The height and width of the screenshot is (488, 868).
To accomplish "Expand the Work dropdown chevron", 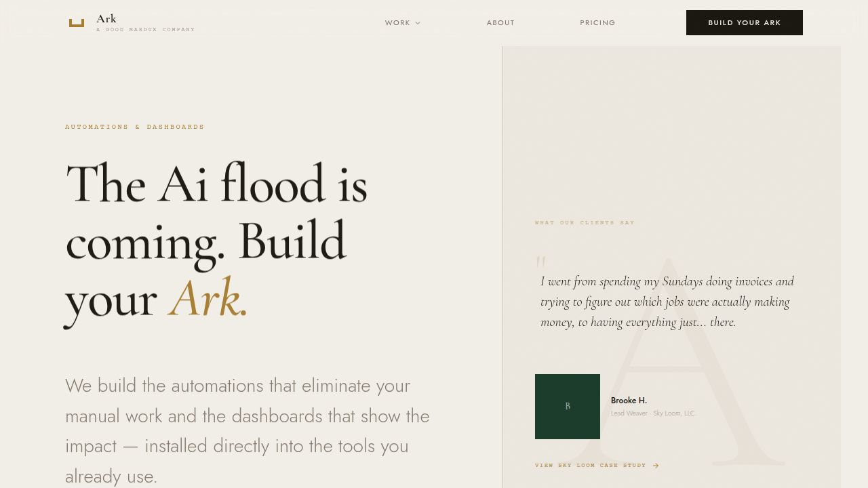I will pos(418,23).
